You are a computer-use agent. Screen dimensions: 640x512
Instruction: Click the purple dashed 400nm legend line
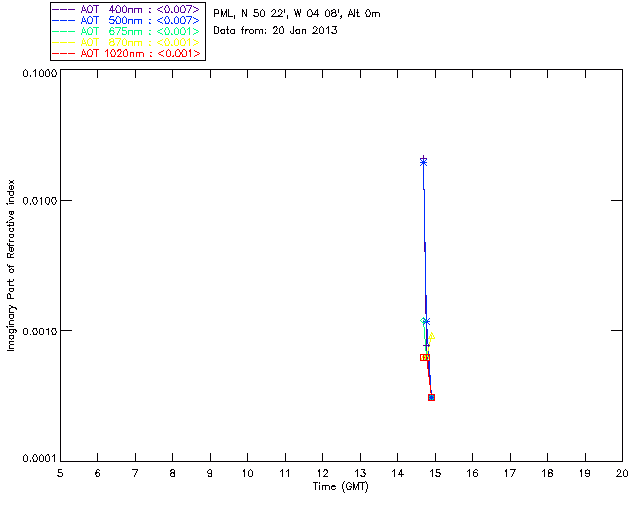click(64, 9)
